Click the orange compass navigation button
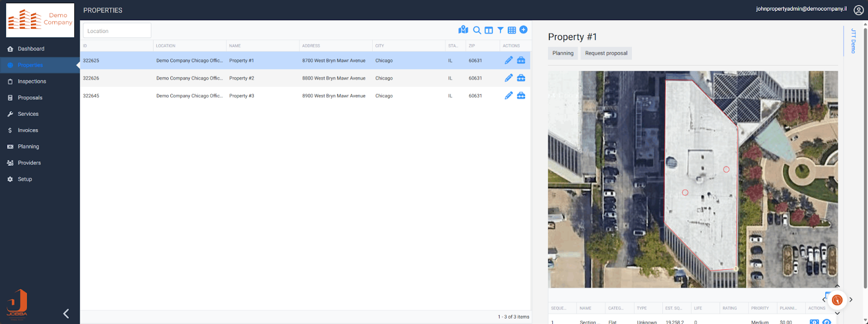The image size is (868, 324). point(837,300)
